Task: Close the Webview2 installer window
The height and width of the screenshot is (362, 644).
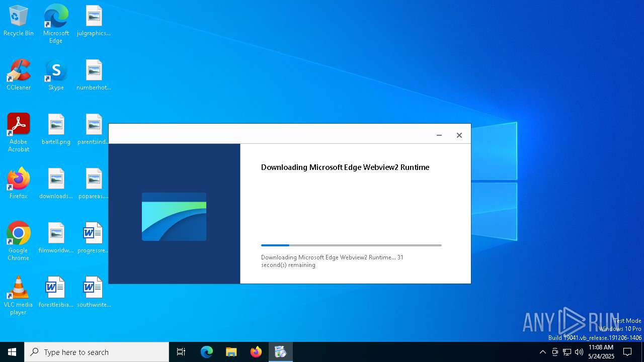Action: 459,135
